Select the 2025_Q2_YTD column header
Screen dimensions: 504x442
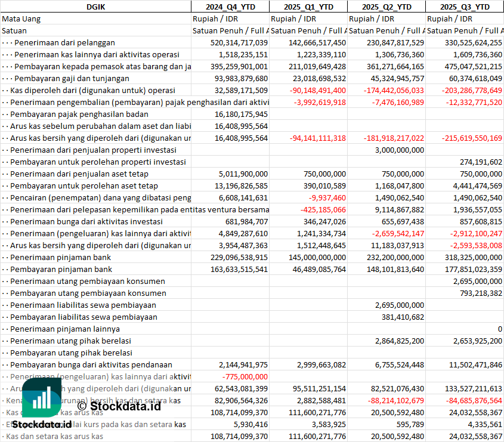click(x=386, y=7)
